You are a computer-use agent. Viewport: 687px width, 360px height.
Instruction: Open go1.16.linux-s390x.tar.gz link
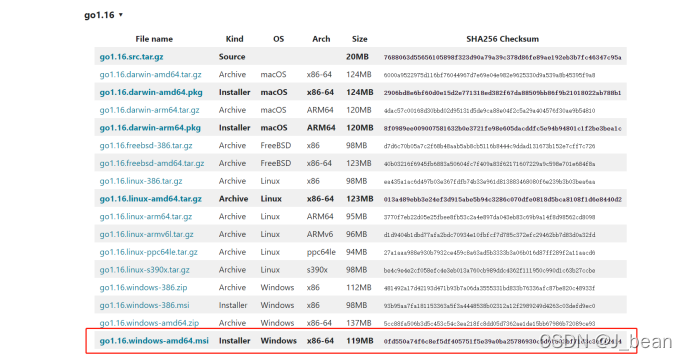click(145, 270)
